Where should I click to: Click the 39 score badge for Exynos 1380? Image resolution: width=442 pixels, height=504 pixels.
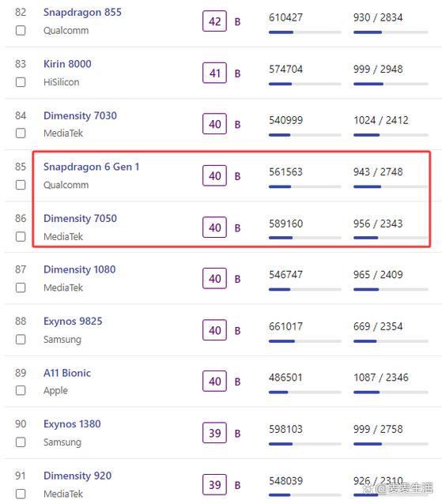214,433
